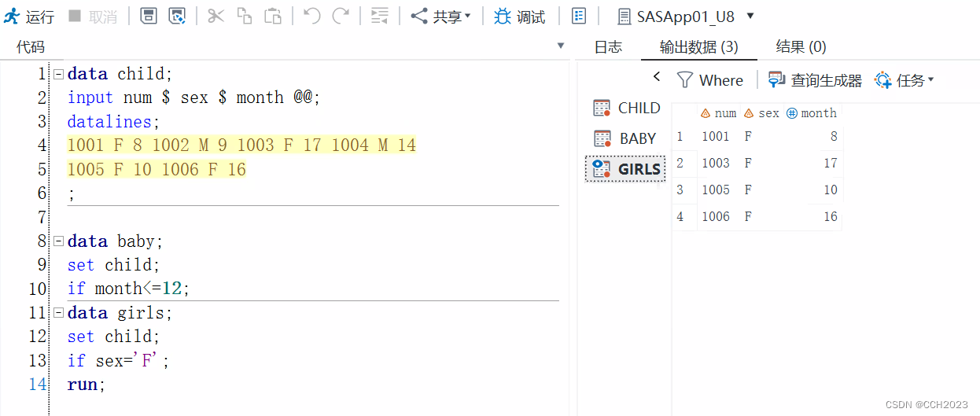Click the code line 'if month<=12;'
This screenshot has width=980, height=416.
[x=129, y=289]
